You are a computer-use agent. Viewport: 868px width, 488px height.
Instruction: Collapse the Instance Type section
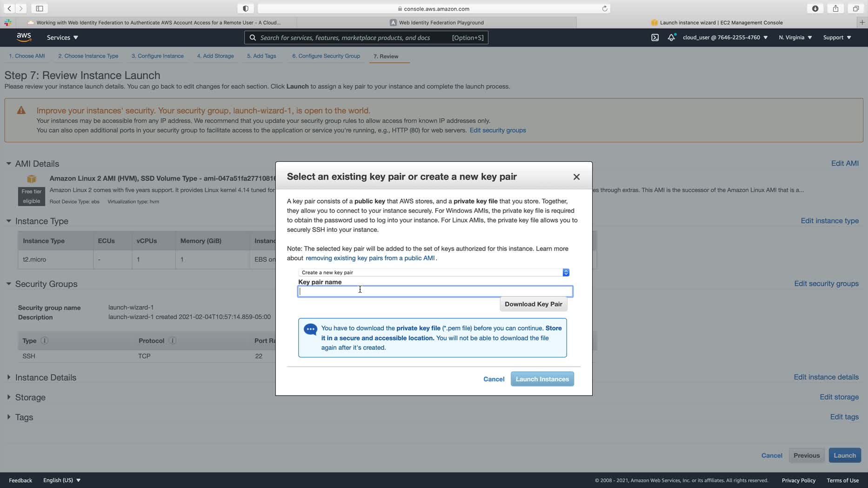pos(8,221)
